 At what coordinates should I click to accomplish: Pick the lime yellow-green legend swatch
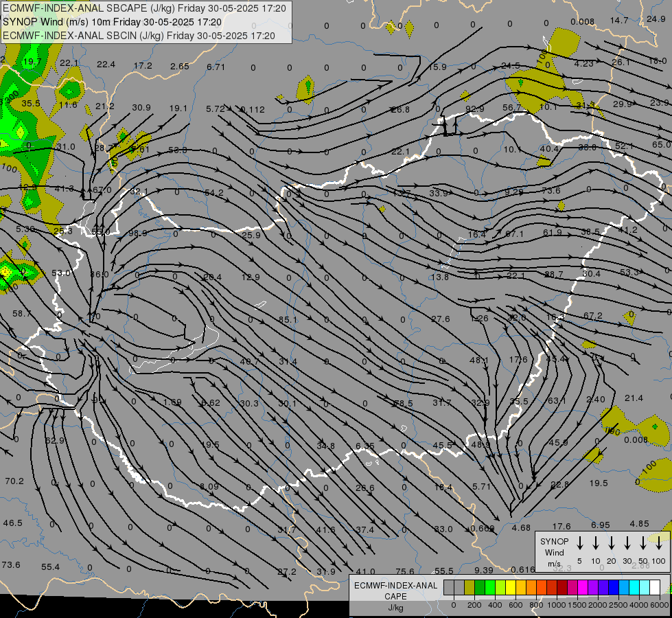[x=500, y=588]
